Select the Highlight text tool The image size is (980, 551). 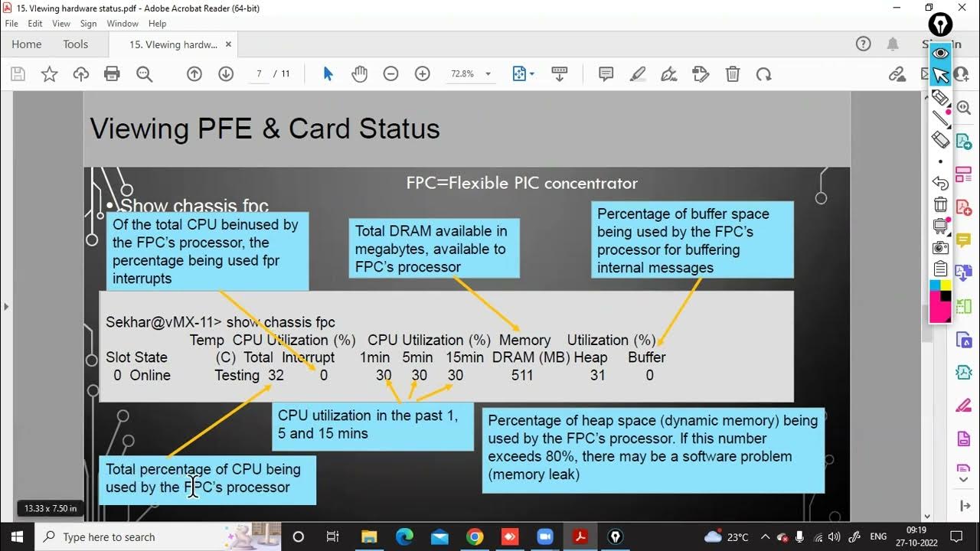pyautogui.click(x=637, y=74)
